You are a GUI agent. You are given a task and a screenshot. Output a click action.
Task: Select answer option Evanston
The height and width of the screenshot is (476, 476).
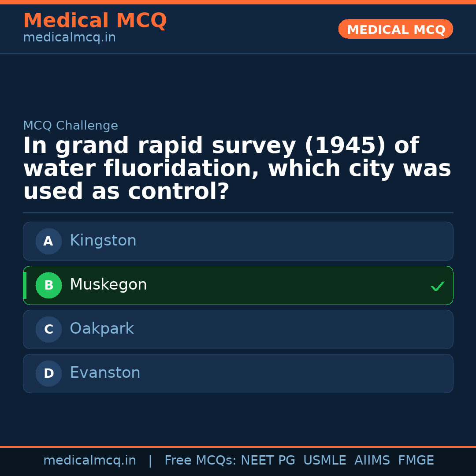tap(238, 373)
